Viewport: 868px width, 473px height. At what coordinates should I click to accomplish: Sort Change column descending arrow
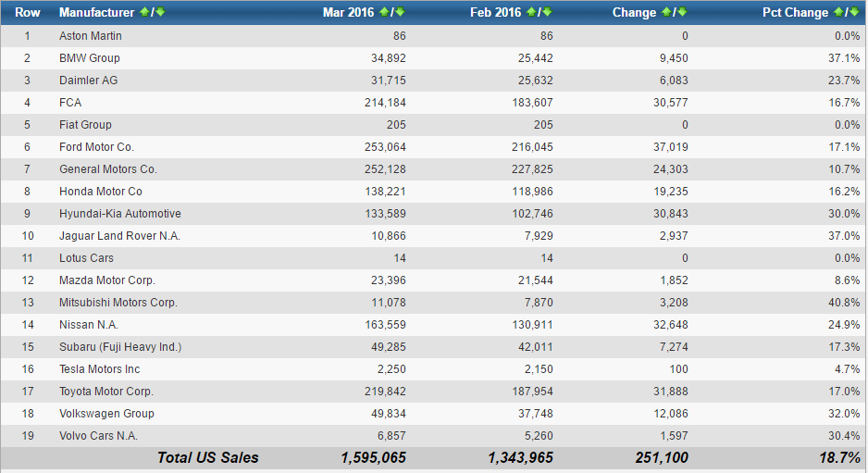coord(683,12)
